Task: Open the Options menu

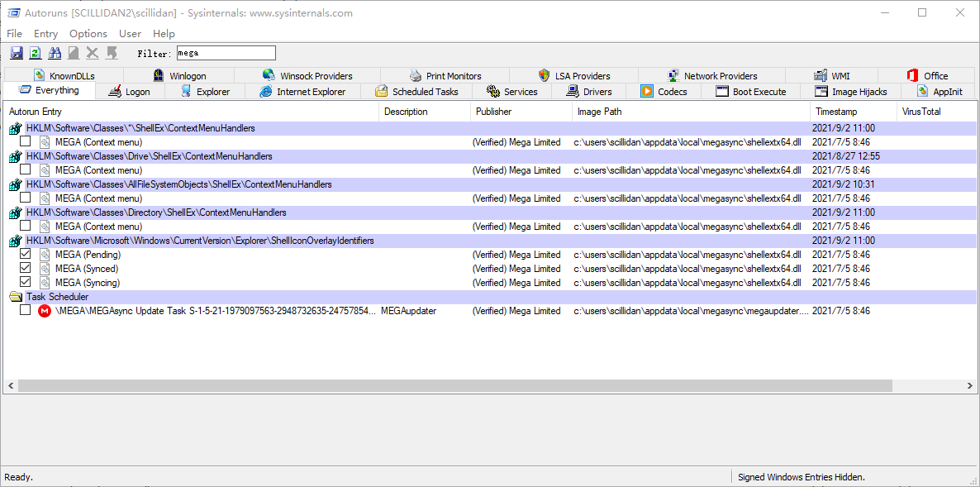Action: [x=88, y=34]
